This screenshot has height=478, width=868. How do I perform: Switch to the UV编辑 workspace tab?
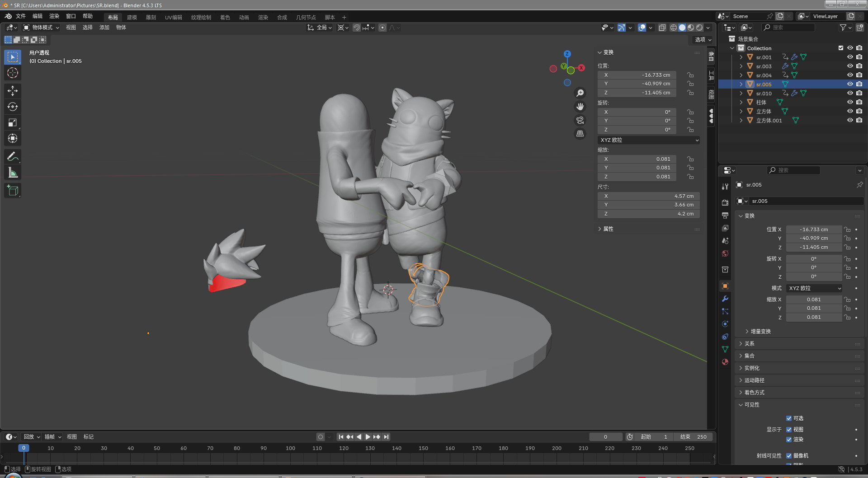pos(174,18)
